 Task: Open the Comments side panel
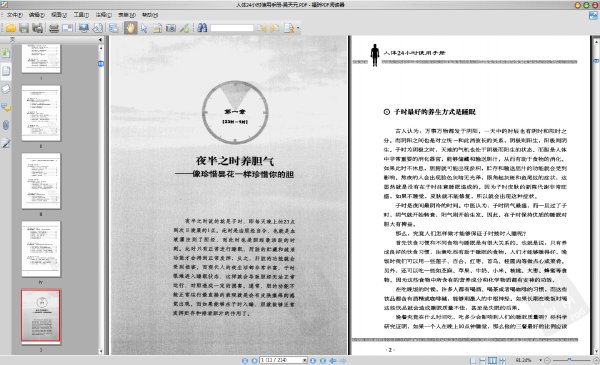6,108
